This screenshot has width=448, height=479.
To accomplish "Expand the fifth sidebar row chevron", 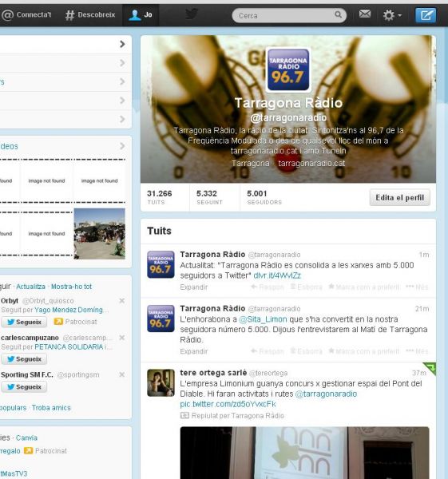I will click(x=122, y=119).
